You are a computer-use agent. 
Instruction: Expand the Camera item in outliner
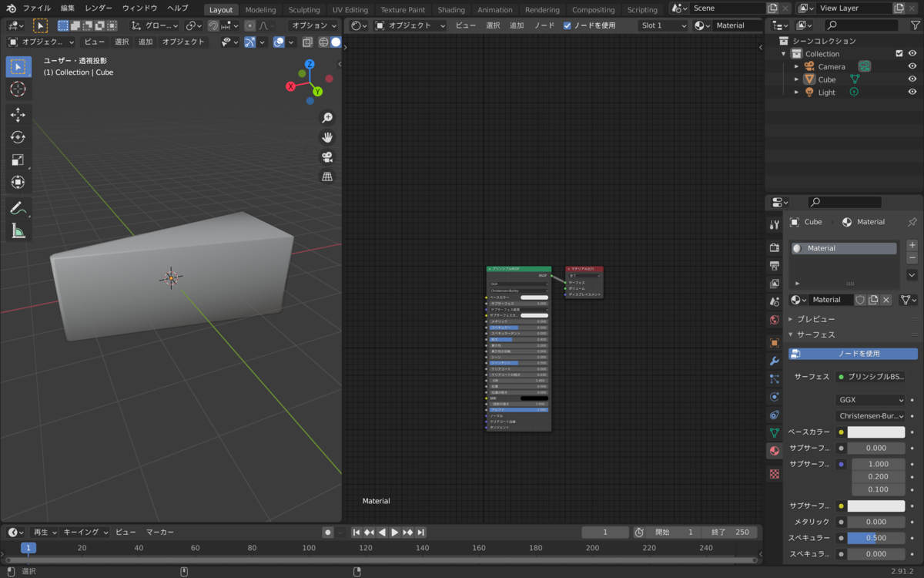[797, 67]
